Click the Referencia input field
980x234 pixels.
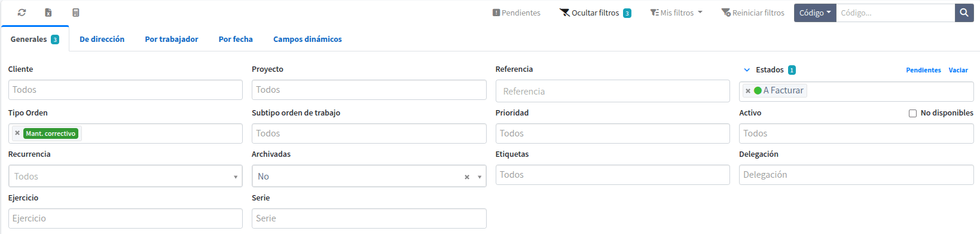click(613, 91)
